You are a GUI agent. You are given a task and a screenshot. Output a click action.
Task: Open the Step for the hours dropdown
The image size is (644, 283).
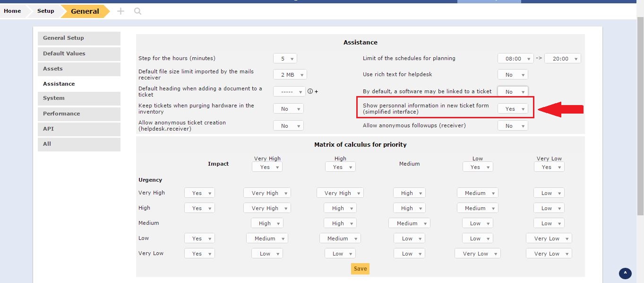tap(285, 59)
